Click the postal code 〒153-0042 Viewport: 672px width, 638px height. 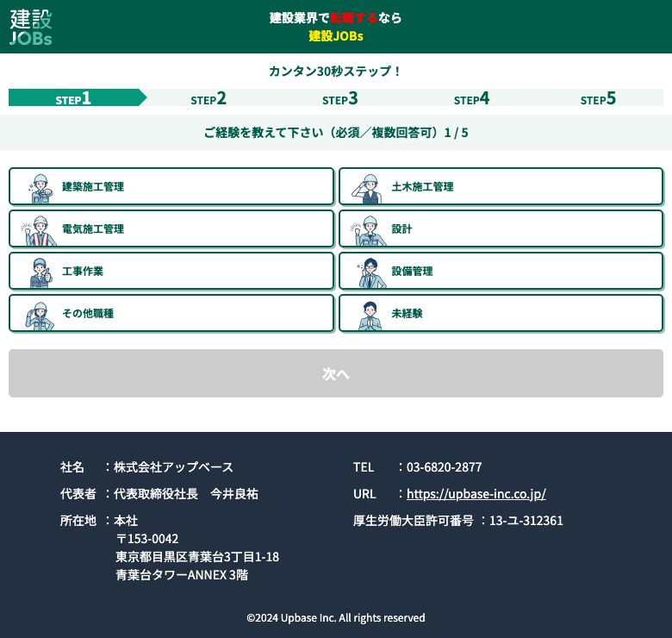[x=147, y=539]
